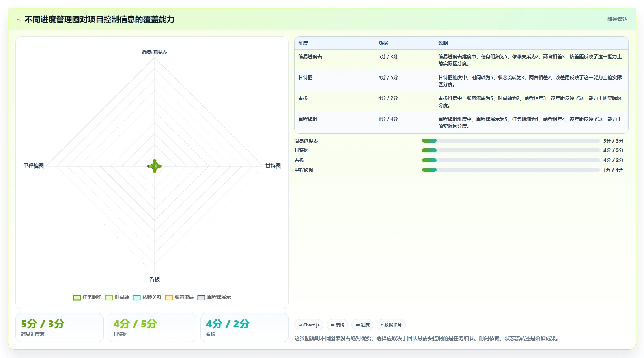Click the 看板 progress bar
Image resolution: width=644 pixels, height=358 pixels.
tap(511, 160)
